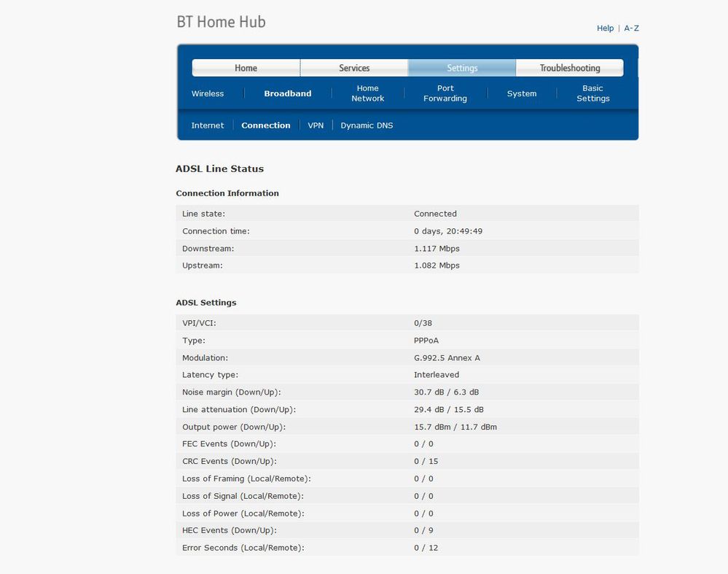This screenshot has width=728, height=574.
Task: Click the FEC Events (Down/Up) label
Action: (230, 444)
